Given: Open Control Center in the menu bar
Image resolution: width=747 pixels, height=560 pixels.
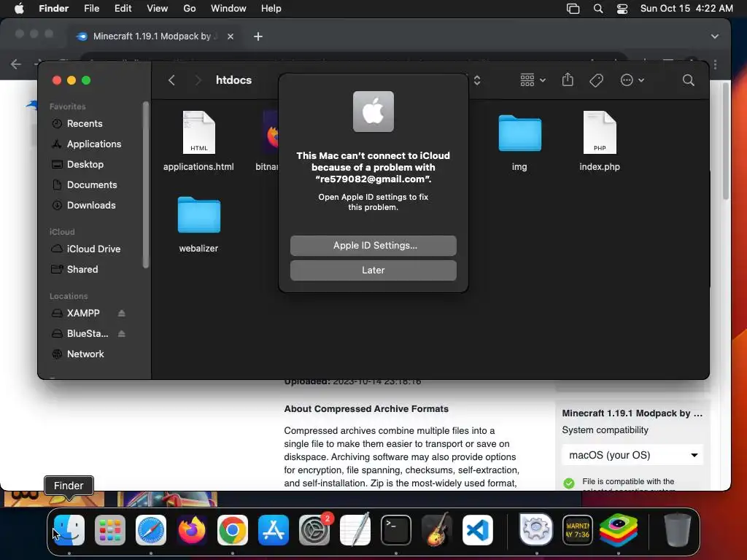Looking at the screenshot, I should click(622, 9).
